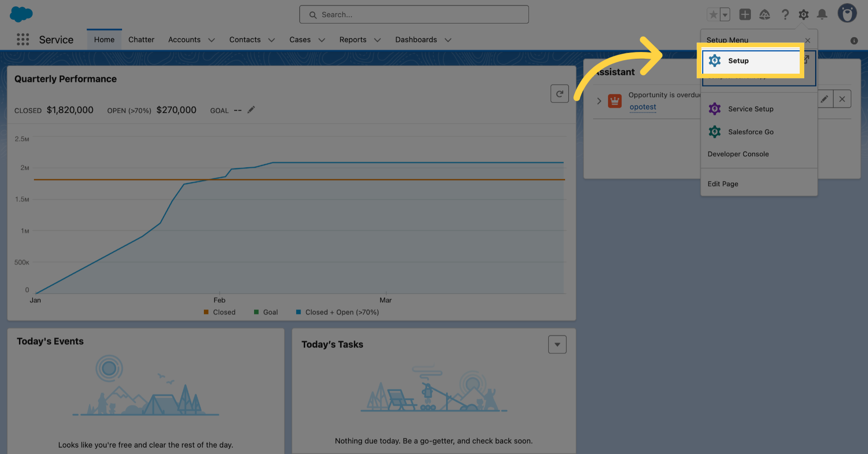This screenshot has width=868, height=454.
Task: Open the Cases tab
Action: pyautogui.click(x=300, y=40)
